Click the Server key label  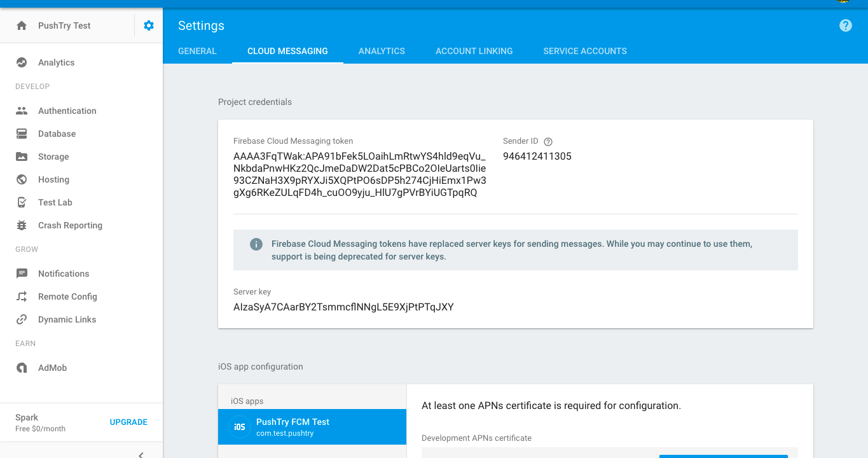point(252,292)
